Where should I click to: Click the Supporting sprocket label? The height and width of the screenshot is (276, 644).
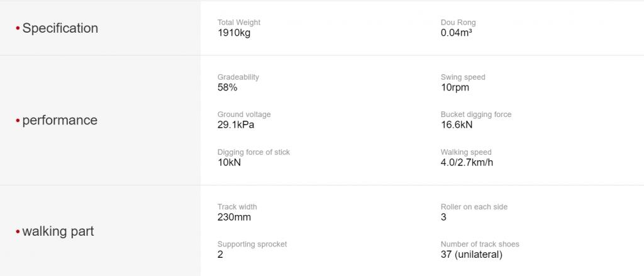click(252, 244)
